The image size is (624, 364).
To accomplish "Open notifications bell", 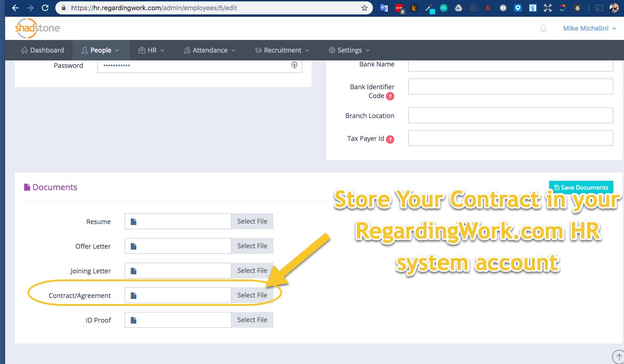I will (x=544, y=28).
